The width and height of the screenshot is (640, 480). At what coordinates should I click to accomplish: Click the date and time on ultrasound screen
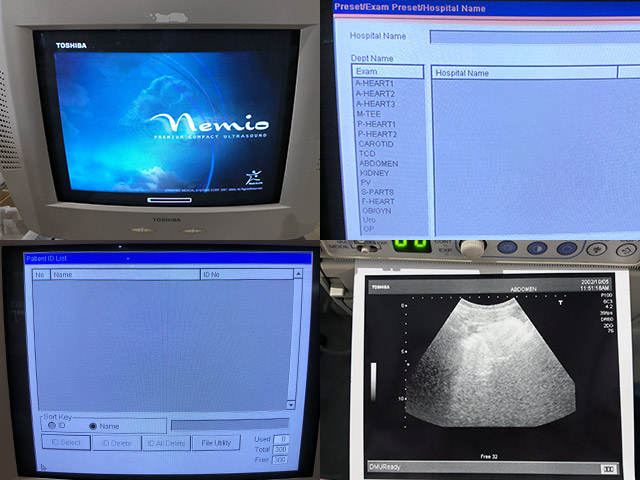pyautogui.click(x=594, y=285)
